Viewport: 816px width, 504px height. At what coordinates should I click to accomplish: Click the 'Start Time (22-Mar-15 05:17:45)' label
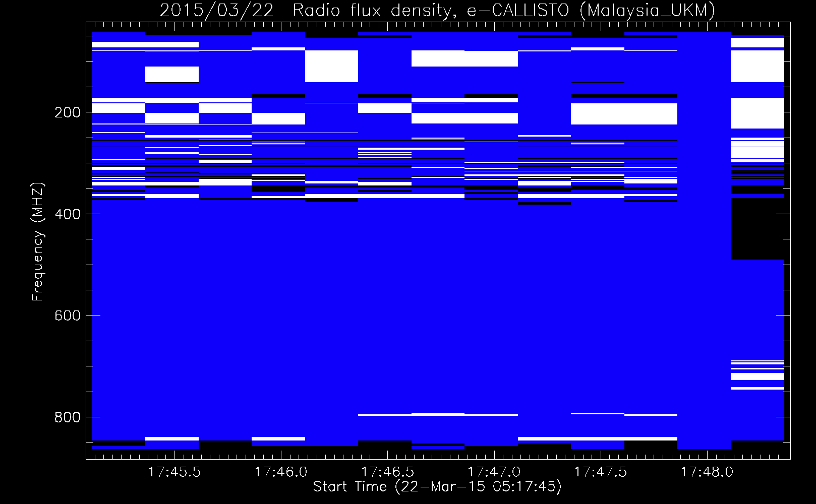point(437,487)
